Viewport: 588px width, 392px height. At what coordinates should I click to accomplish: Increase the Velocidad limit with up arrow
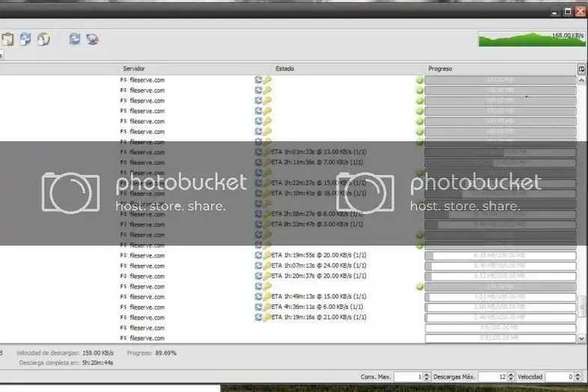(578, 374)
